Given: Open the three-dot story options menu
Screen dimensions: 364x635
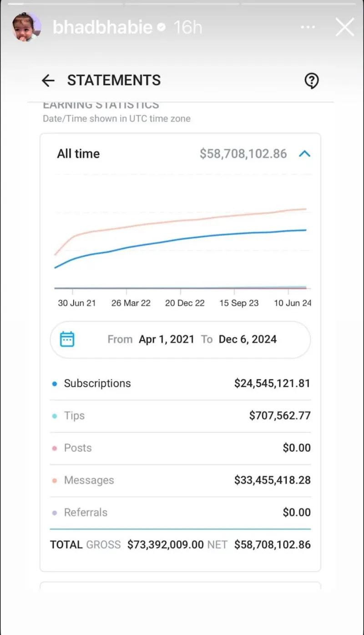Looking at the screenshot, I should (308, 27).
